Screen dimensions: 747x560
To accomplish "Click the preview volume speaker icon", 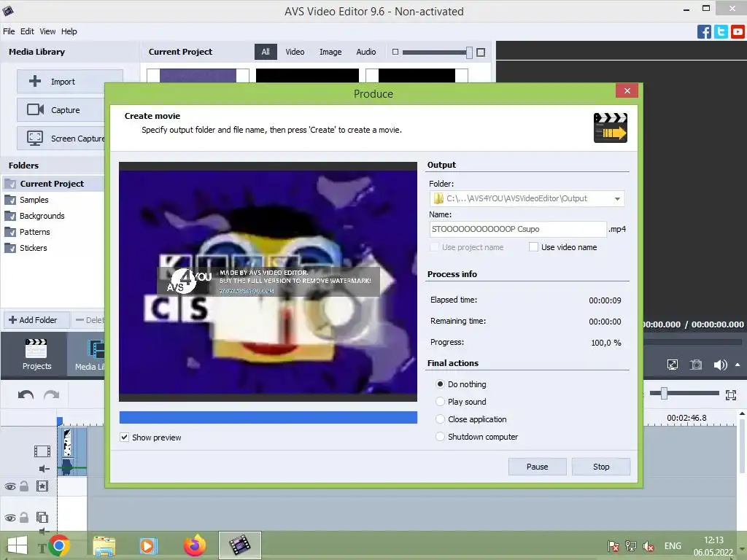I will point(720,365).
